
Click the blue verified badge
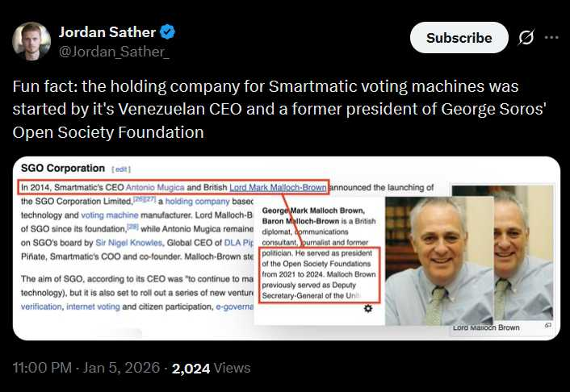coord(168,32)
